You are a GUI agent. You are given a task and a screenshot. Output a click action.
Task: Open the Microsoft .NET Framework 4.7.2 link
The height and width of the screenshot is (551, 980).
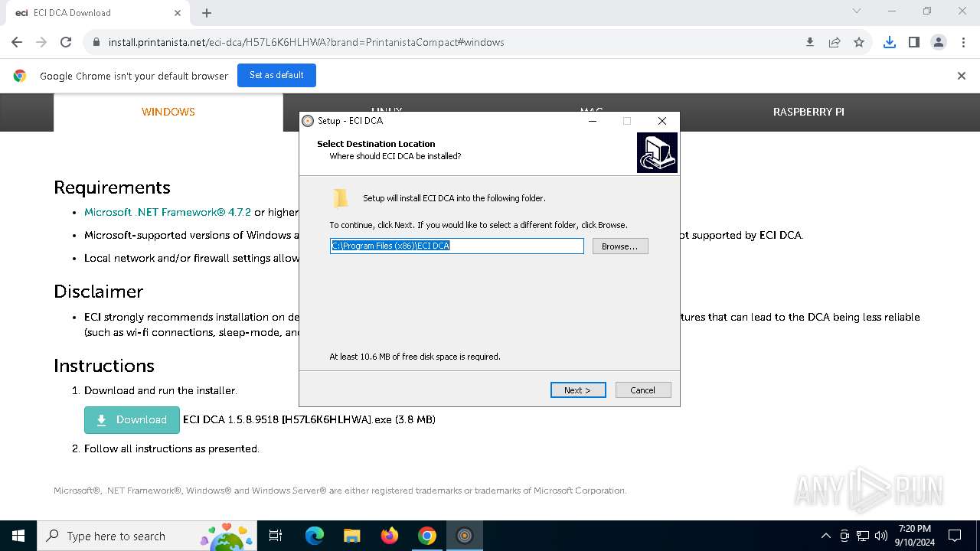pyautogui.click(x=168, y=212)
